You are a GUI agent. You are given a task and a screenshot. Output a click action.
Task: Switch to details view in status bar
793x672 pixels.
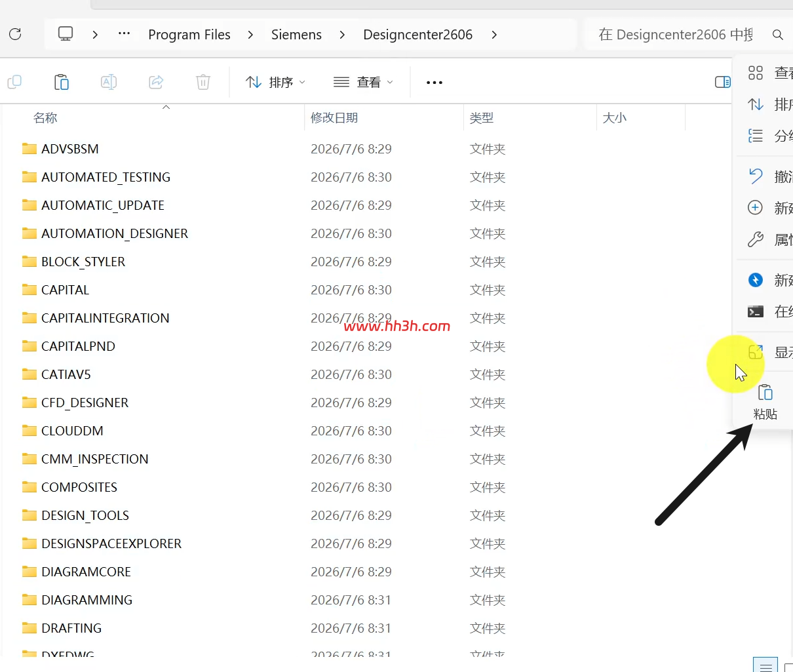coord(765,665)
